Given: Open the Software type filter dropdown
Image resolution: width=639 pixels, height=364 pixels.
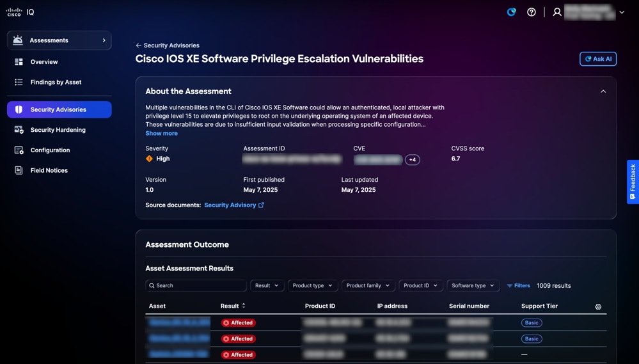Looking at the screenshot, I should [x=473, y=286].
